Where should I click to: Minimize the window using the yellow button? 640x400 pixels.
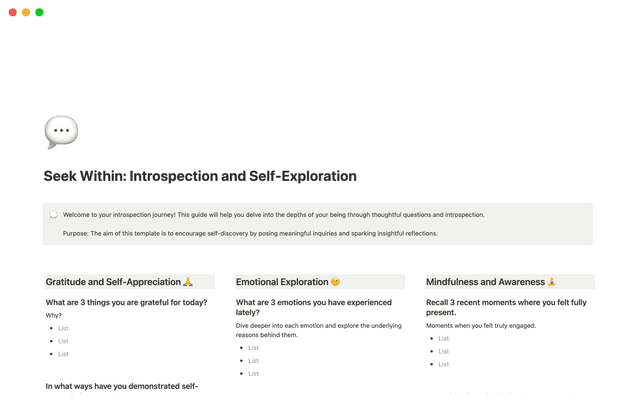tap(26, 12)
